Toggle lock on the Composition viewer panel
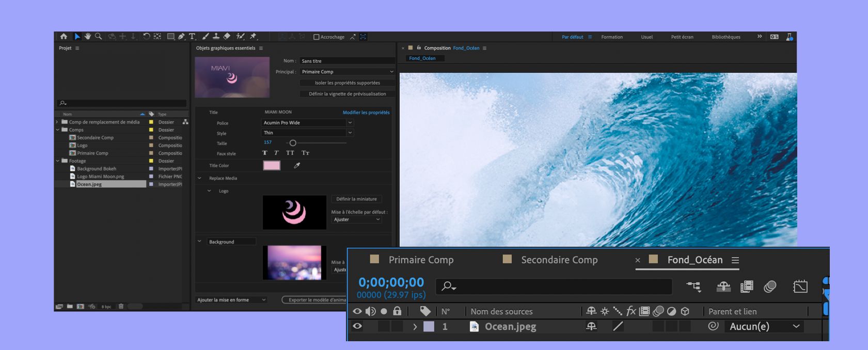Viewport: 868px width, 350px height. [x=419, y=47]
